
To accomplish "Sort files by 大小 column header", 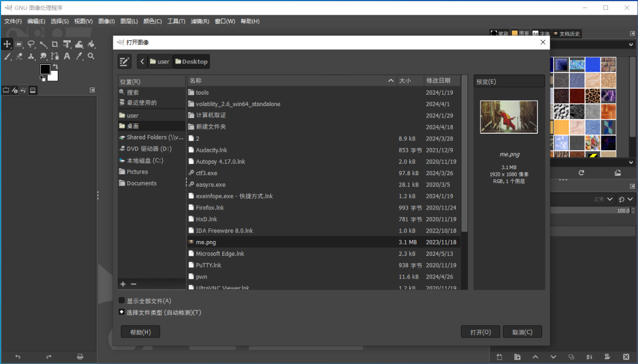I will click(410, 81).
